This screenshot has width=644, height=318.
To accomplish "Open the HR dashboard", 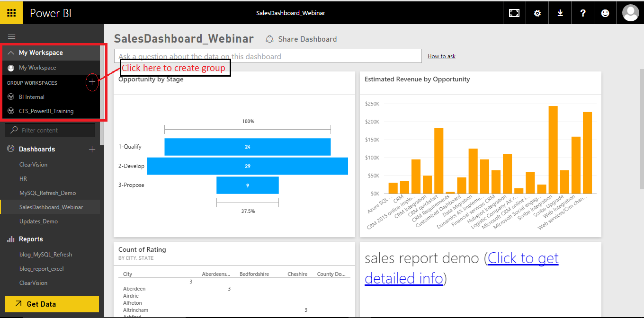I will click(x=23, y=179).
